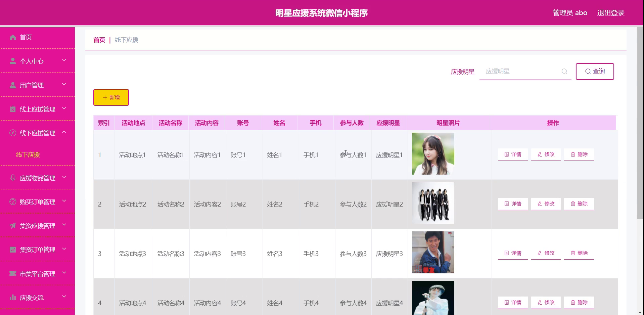Click the 活动地点 column header
This screenshot has width=644, height=315.
tap(133, 123)
